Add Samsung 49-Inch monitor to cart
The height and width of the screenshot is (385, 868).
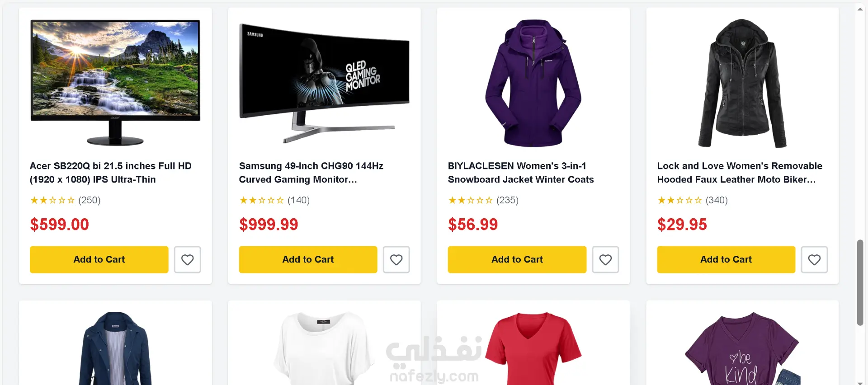click(x=308, y=259)
